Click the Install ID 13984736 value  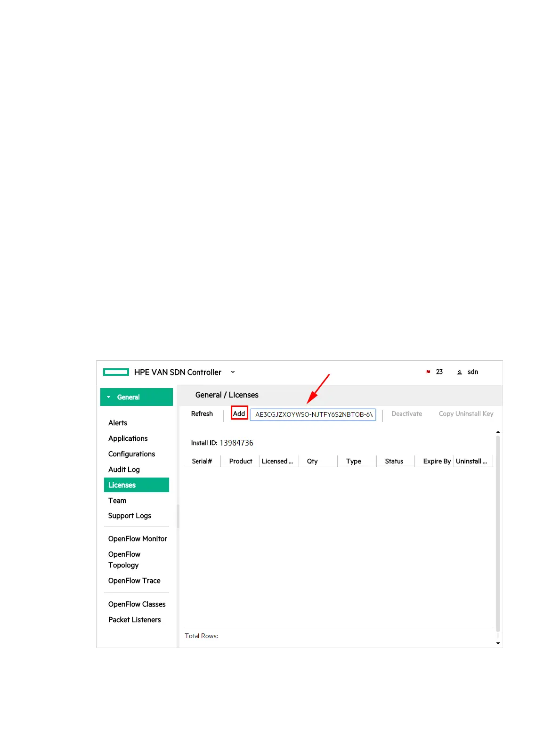pos(236,443)
